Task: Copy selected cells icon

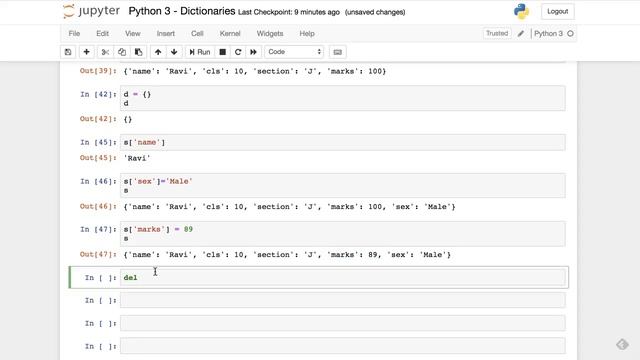Action: pos(122,52)
